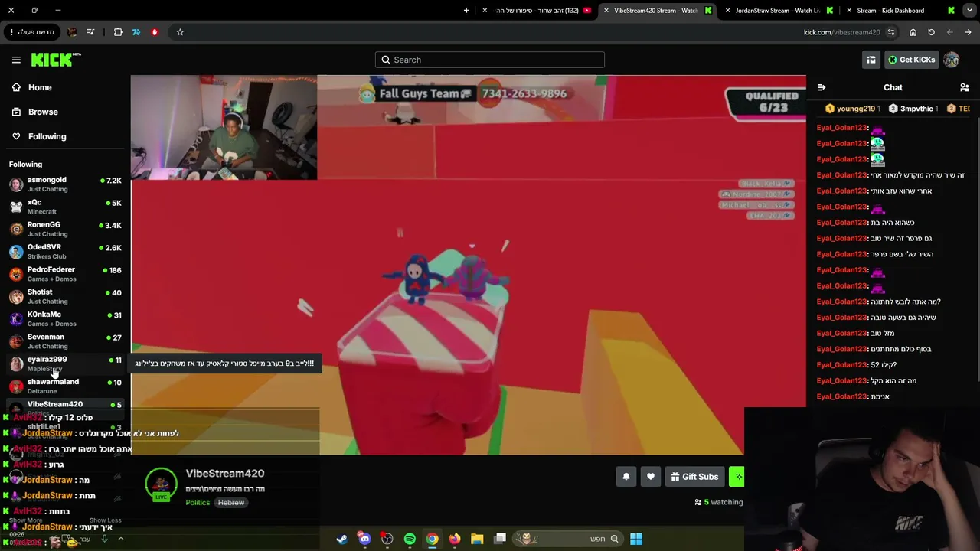Bookmark this page with the star icon
The image size is (980, 551).
(x=180, y=32)
